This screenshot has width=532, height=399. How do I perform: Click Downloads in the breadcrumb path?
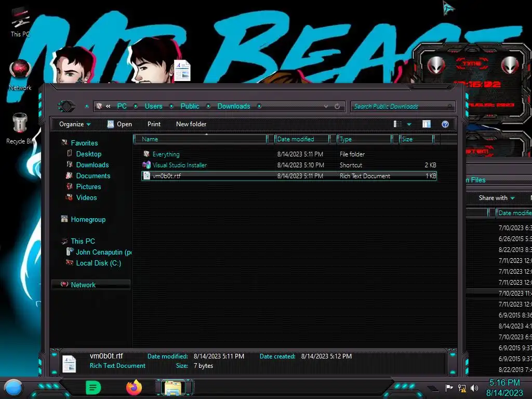point(234,106)
